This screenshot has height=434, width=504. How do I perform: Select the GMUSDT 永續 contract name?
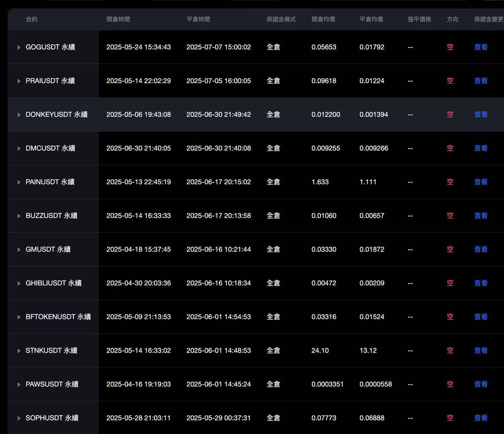48,249
